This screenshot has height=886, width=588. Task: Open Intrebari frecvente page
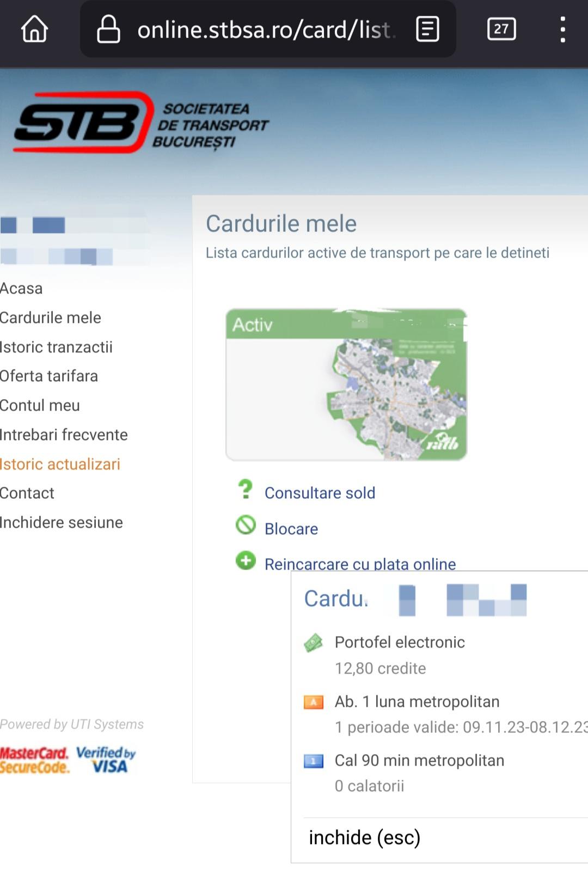[x=64, y=435]
